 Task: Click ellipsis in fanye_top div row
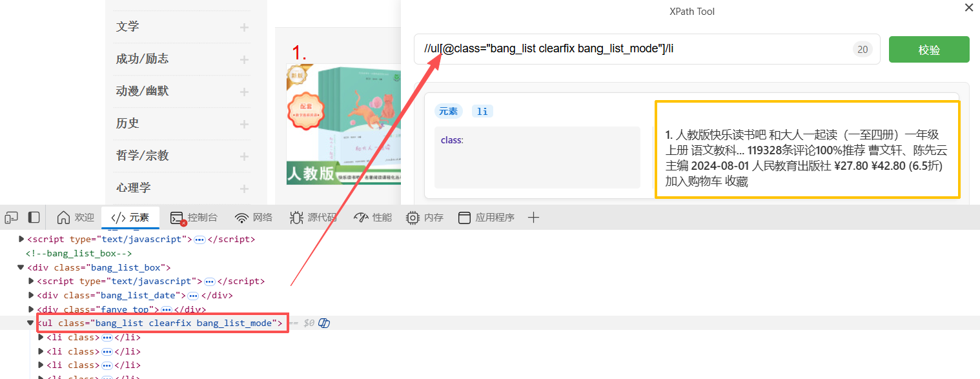pos(167,309)
